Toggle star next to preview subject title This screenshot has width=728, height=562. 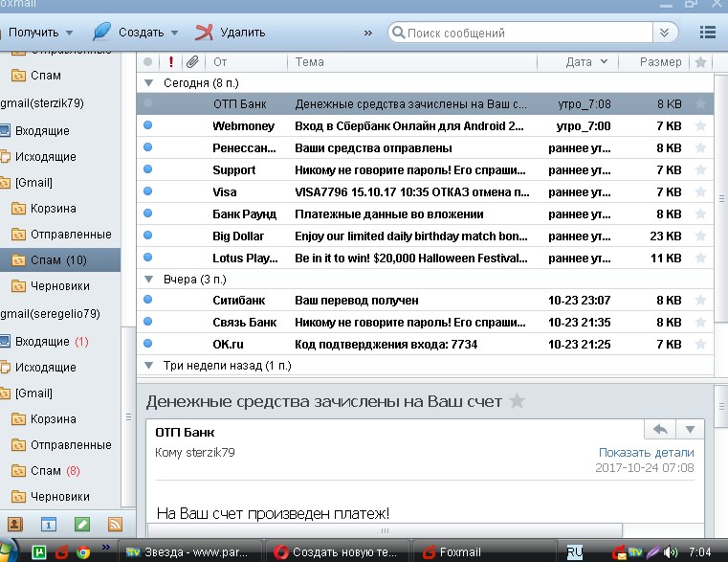pos(518,401)
